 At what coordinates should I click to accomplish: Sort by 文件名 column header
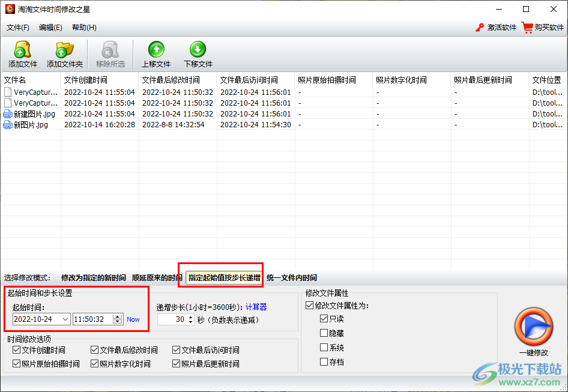coord(31,80)
